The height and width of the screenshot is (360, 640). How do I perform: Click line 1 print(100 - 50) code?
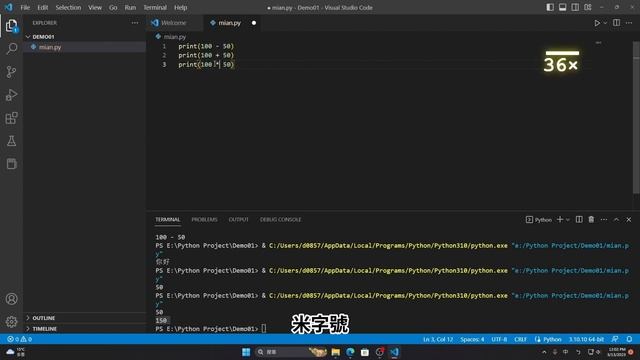pyautogui.click(x=206, y=46)
